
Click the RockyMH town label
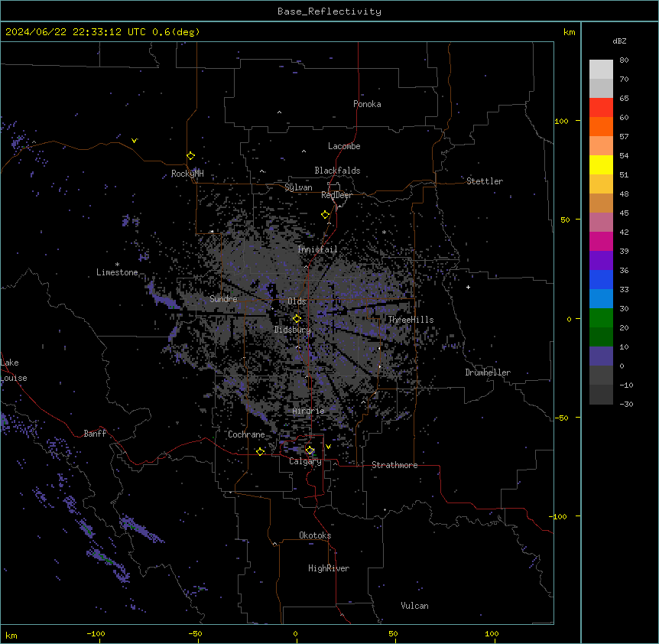coord(187,174)
